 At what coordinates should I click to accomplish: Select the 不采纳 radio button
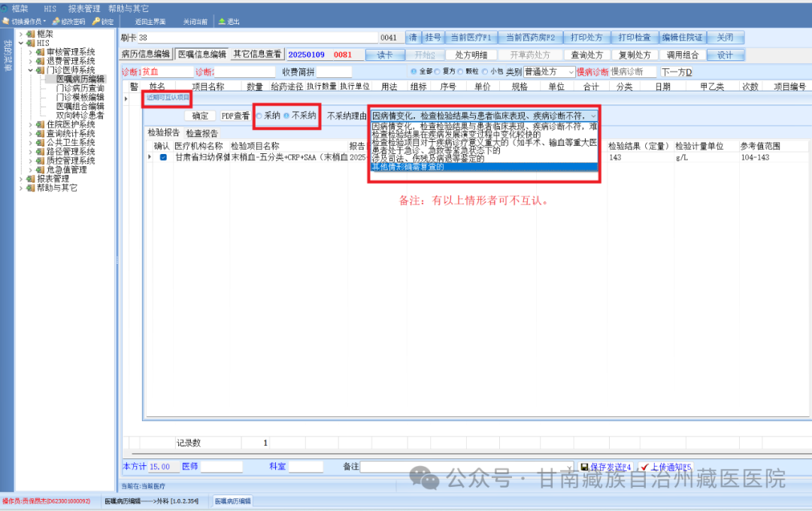(286, 116)
